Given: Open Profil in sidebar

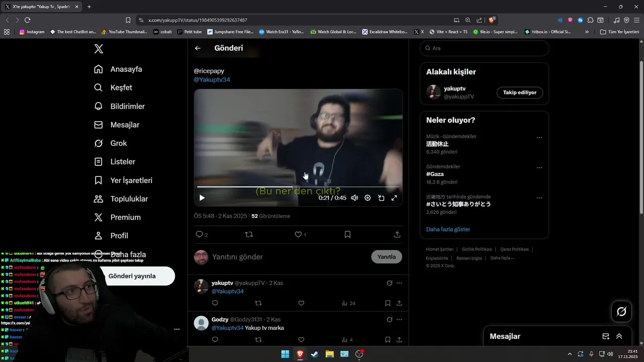Looking at the screenshot, I should pyautogui.click(x=111, y=236).
